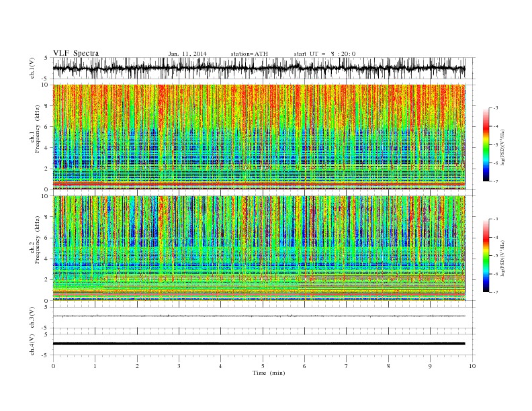Image resolution: width=532 pixels, height=411 pixels.
Task: Click the ch.4 thick waveform trace
Action: tap(259, 344)
